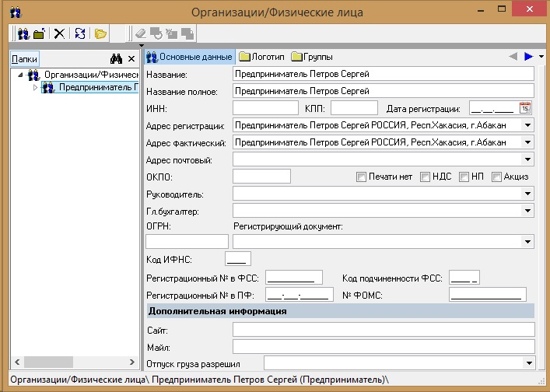Viewport: 550px width, 392px height.
Task: Click the greyed duplicate windows toolbar icon
Action: point(187,33)
